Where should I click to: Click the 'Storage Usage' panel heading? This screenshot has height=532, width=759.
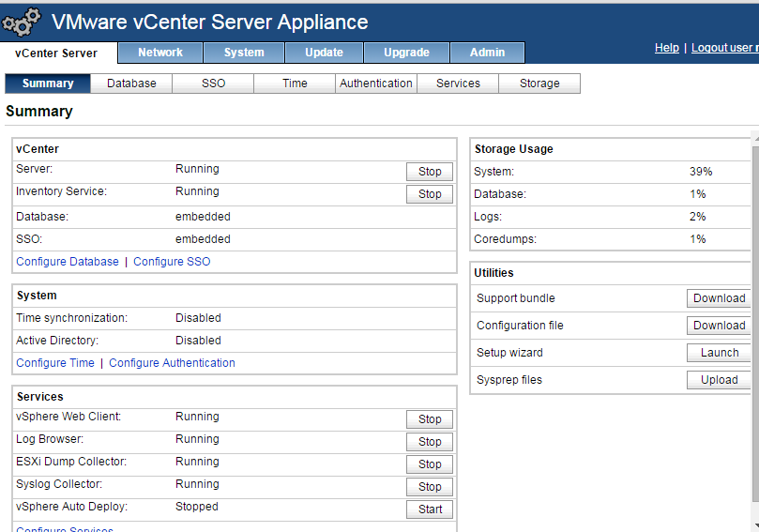pos(513,149)
